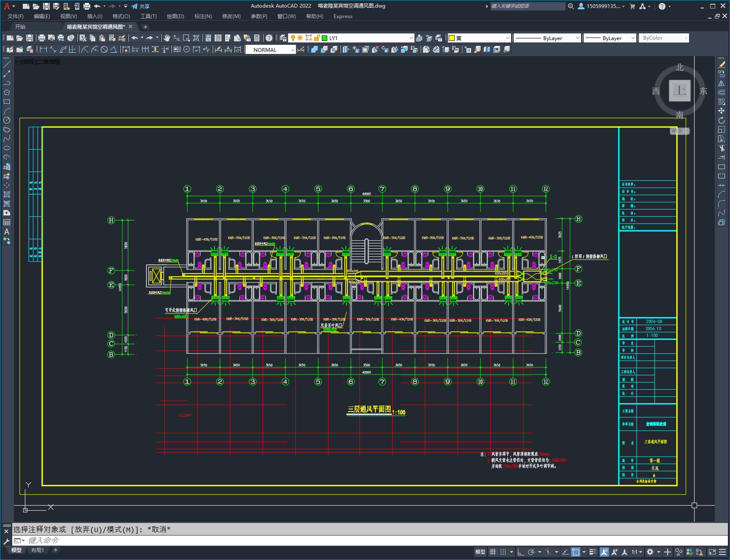The width and height of the screenshot is (730, 560).
Task: Click the Save icon in the standard toolbar
Action: click(x=30, y=38)
